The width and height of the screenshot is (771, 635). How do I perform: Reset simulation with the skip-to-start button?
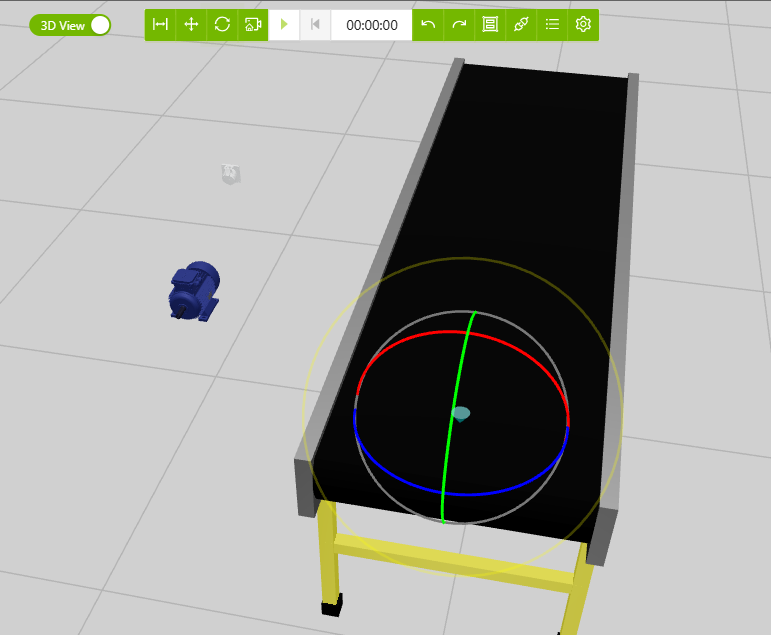click(x=315, y=25)
